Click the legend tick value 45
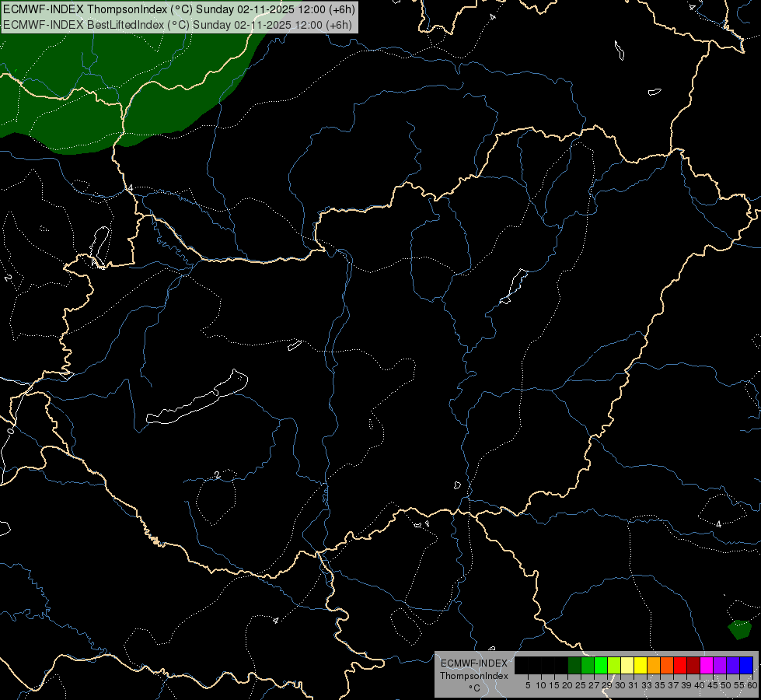This screenshot has width=761, height=700. point(712,685)
